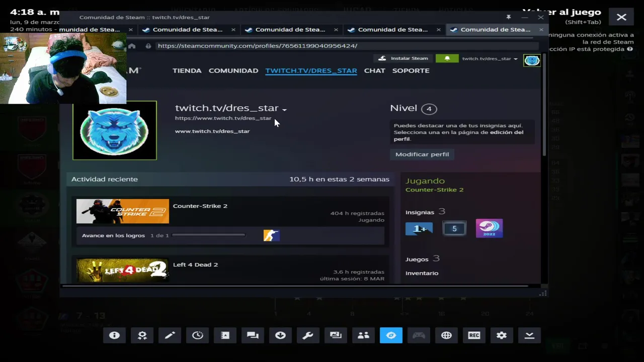
Task: Open the Counter-Strike 2 banner image
Action: pyautogui.click(x=123, y=211)
